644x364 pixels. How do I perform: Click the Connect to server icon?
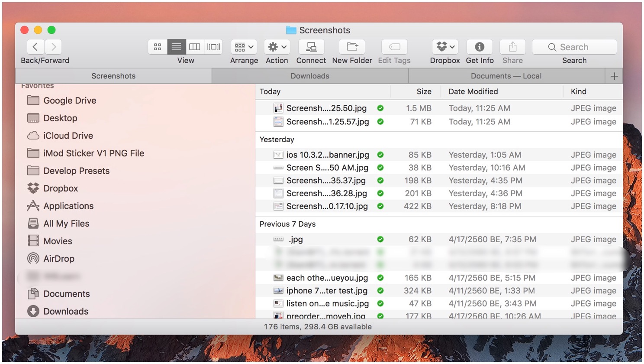tap(311, 47)
